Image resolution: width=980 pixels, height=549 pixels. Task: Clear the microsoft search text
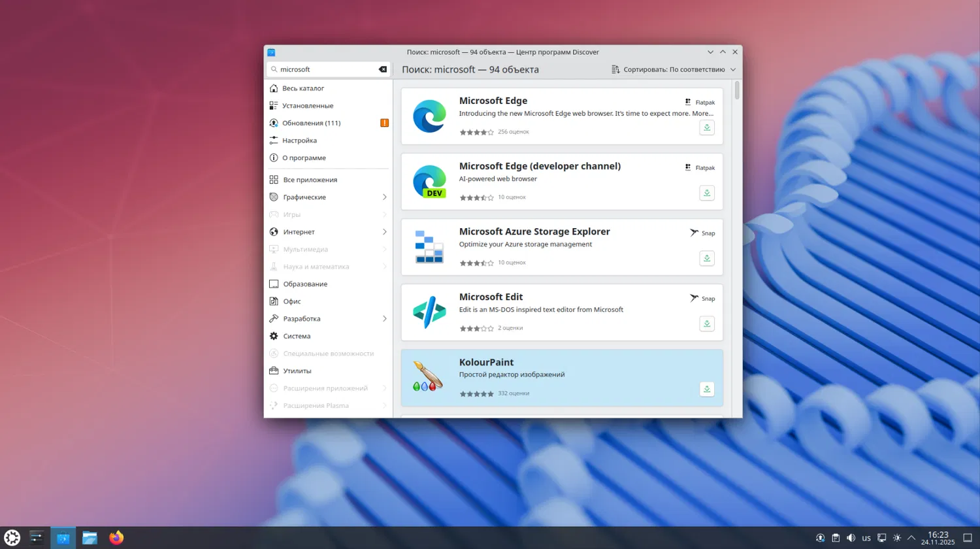383,69
